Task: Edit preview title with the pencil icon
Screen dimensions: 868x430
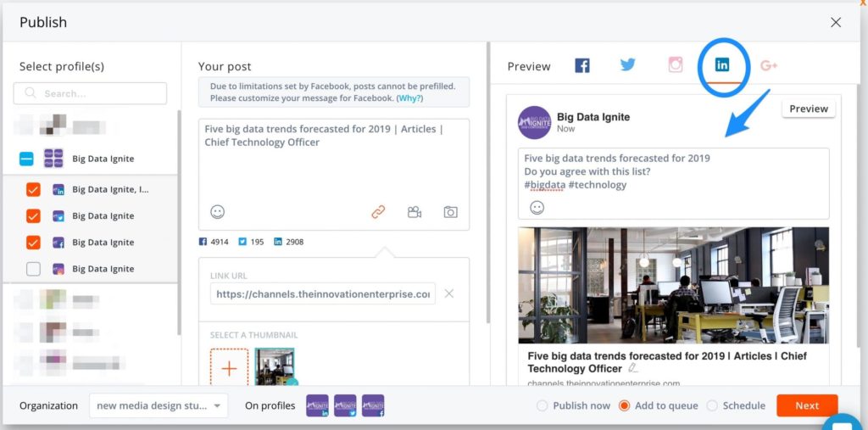Action: point(633,369)
